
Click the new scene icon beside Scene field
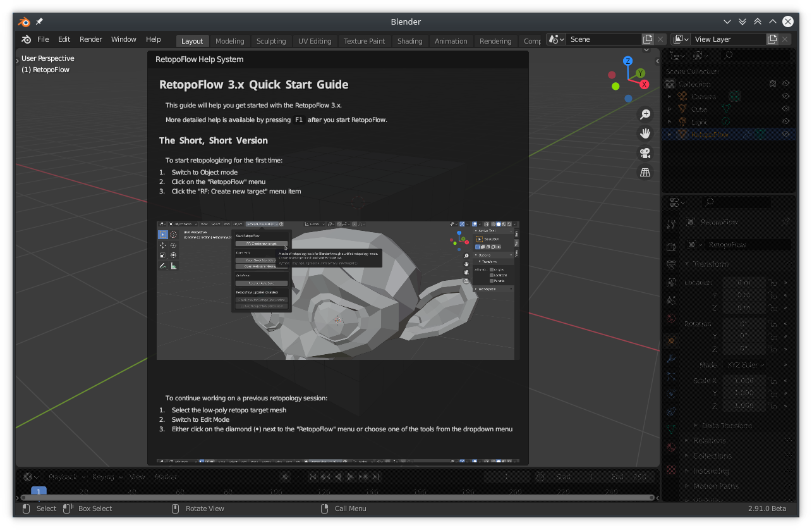[648, 39]
